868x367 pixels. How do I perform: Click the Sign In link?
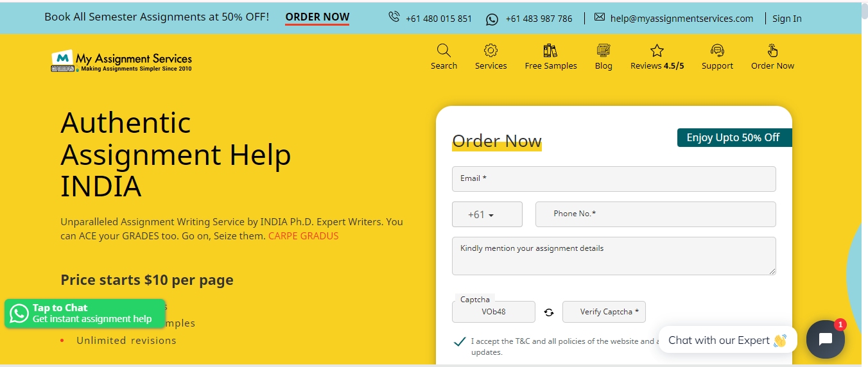click(x=786, y=19)
